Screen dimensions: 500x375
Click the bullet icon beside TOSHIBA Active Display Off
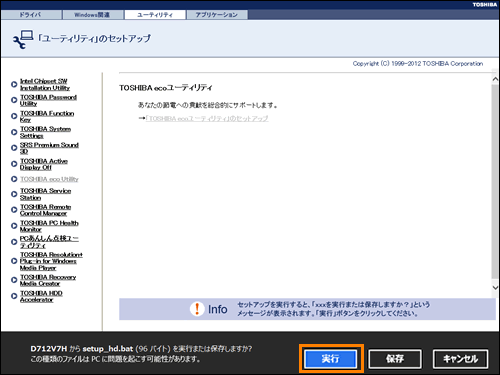pos(14,164)
